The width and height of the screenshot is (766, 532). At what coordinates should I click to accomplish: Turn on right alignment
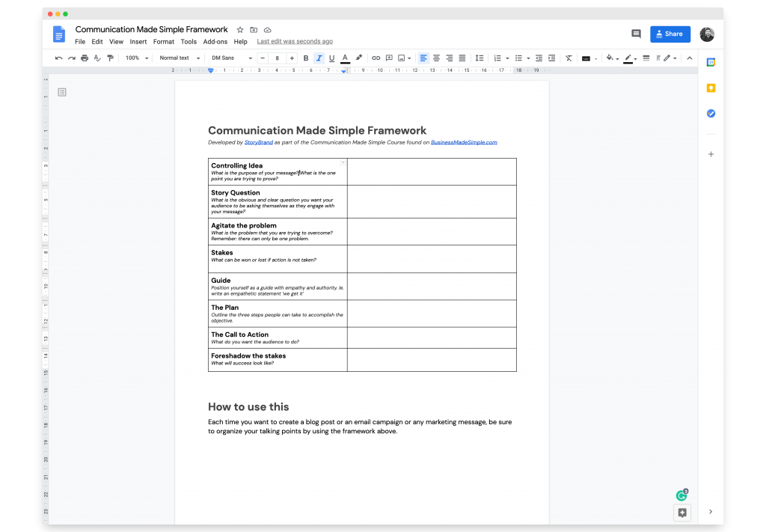[450, 58]
